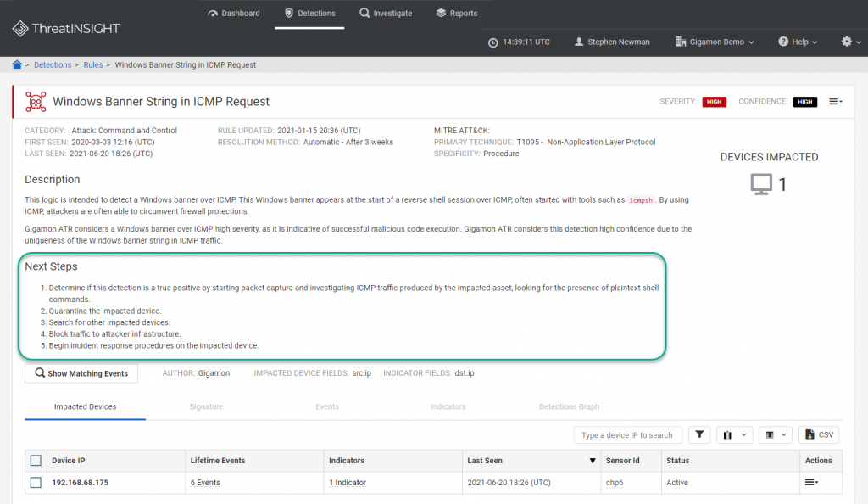Open rule actions hamburger menu at top

pyautogui.click(x=835, y=101)
